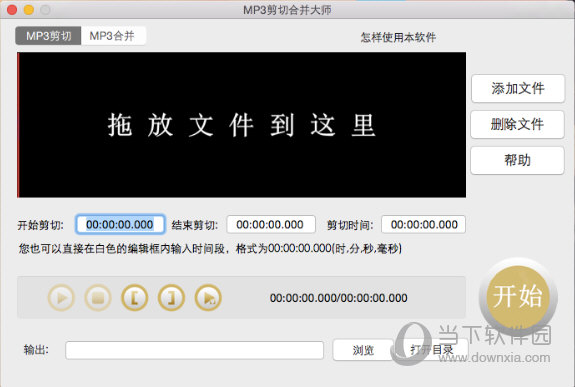Click the 输出 path input field

click(194, 350)
